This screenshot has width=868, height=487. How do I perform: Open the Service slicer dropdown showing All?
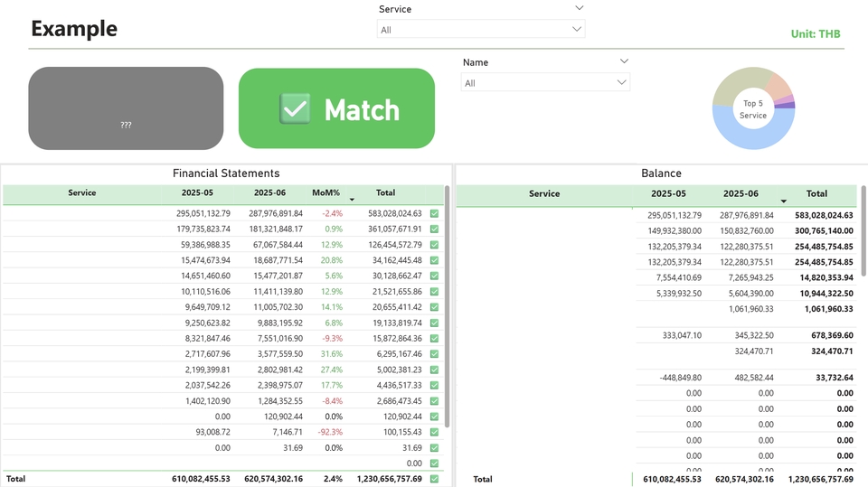click(480, 30)
